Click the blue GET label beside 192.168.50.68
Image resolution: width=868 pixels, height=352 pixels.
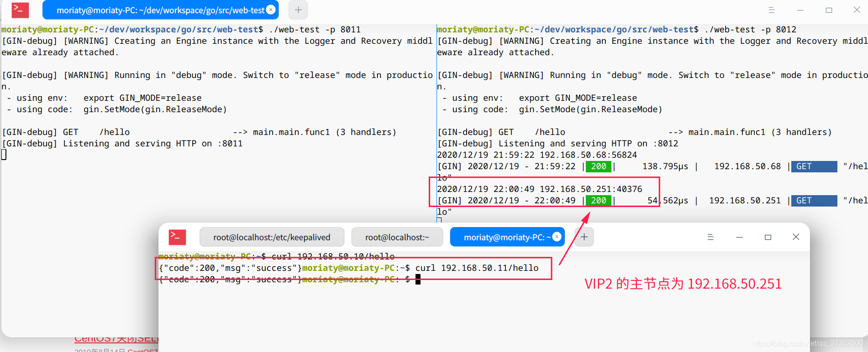(x=814, y=166)
